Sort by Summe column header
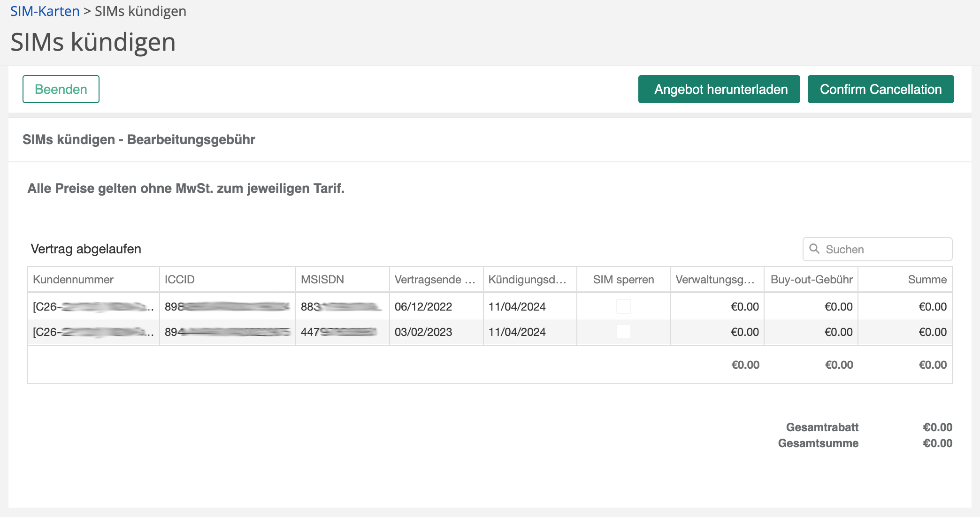This screenshot has width=980, height=517. tap(927, 280)
